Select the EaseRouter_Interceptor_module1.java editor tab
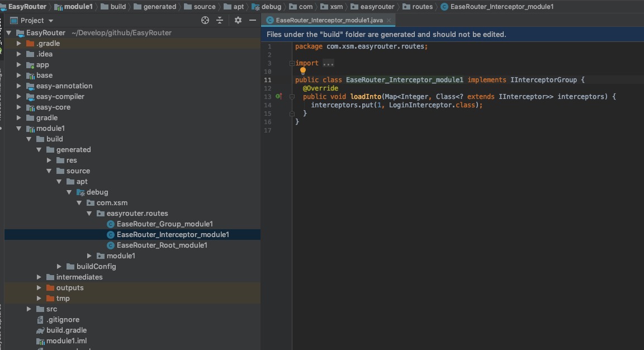The image size is (644, 350). click(329, 20)
